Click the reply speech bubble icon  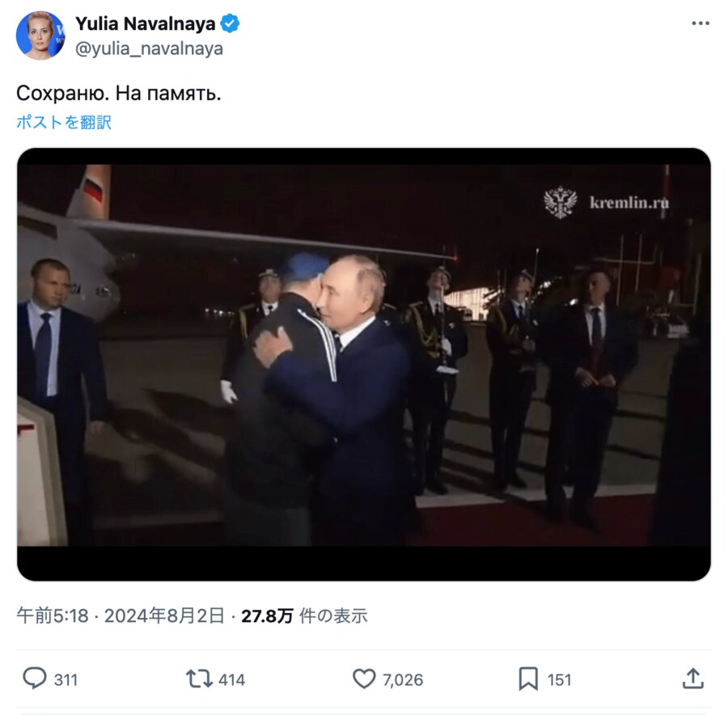coord(34,679)
